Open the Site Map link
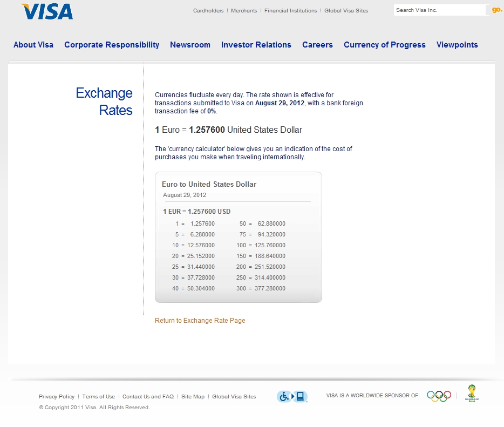 click(193, 396)
